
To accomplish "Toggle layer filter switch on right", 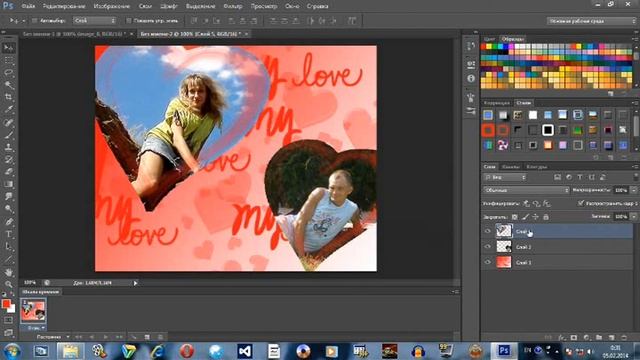I will pyautogui.click(x=636, y=177).
